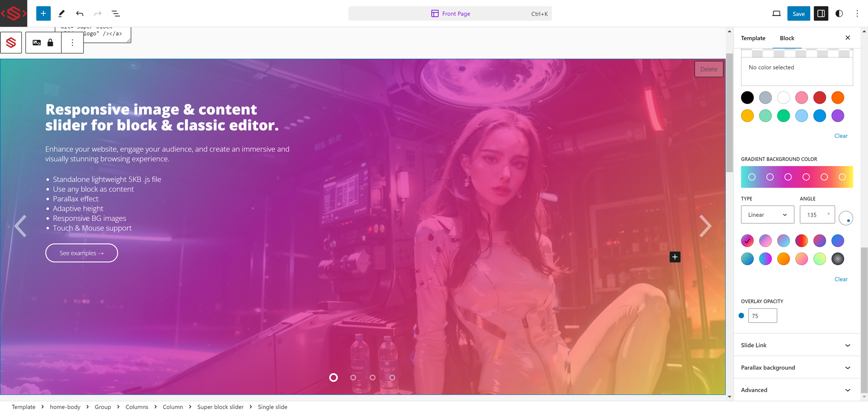Image resolution: width=868 pixels, height=412 pixels.
Task: Choose the pale pink color swatch
Action: [x=802, y=98]
